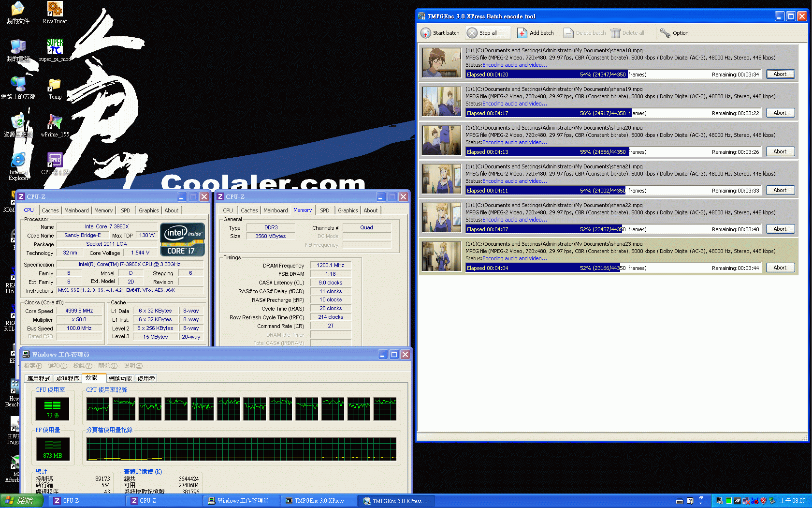
Task: Click Add batch in TMPGEnc toolbar
Action: point(535,33)
